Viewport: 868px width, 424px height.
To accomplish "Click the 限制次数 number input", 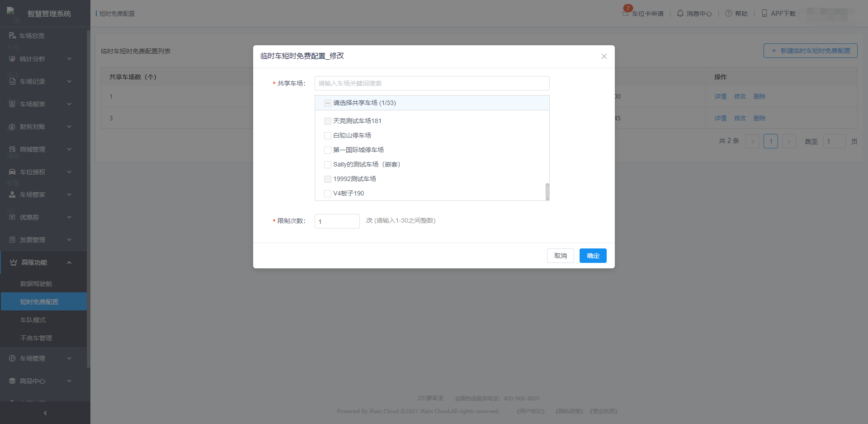I will click(x=337, y=221).
